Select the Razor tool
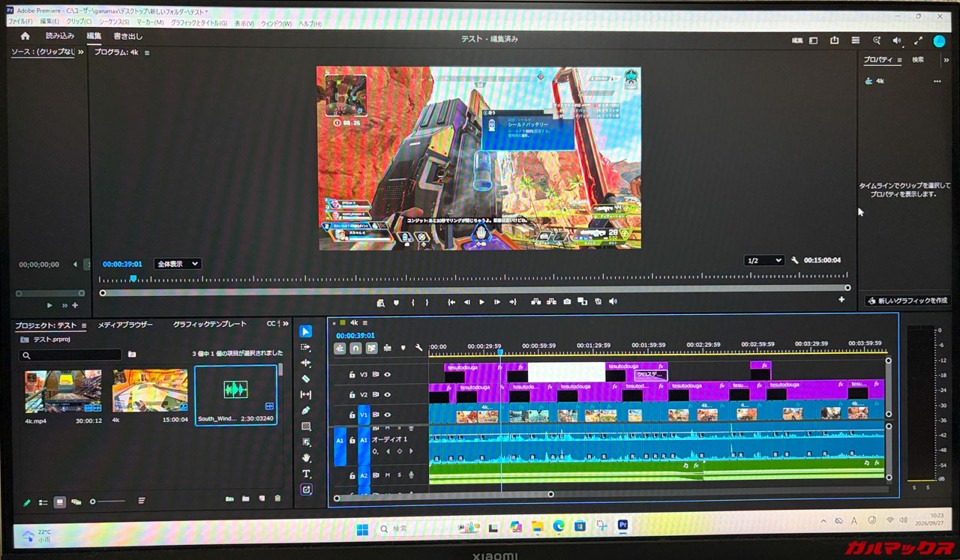The height and width of the screenshot is (560, 960). 306,379
